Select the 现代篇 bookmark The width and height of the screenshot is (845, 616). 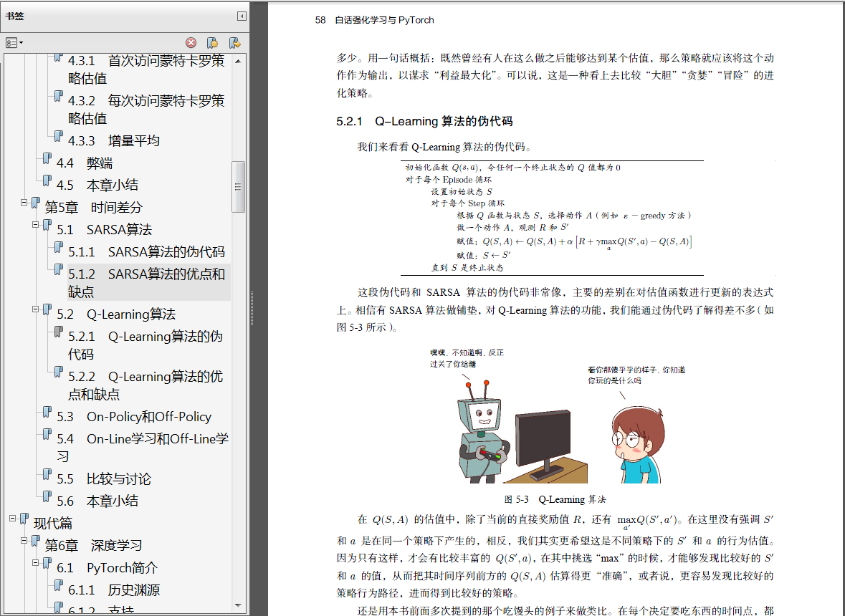click(53, 524)
